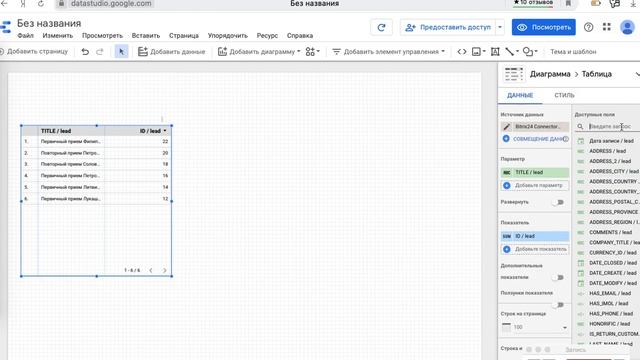The width and height of the screenshot is (640, 360).
Task: Select the TITLE / lead dimension chip
Action: (x=535, y=172)
